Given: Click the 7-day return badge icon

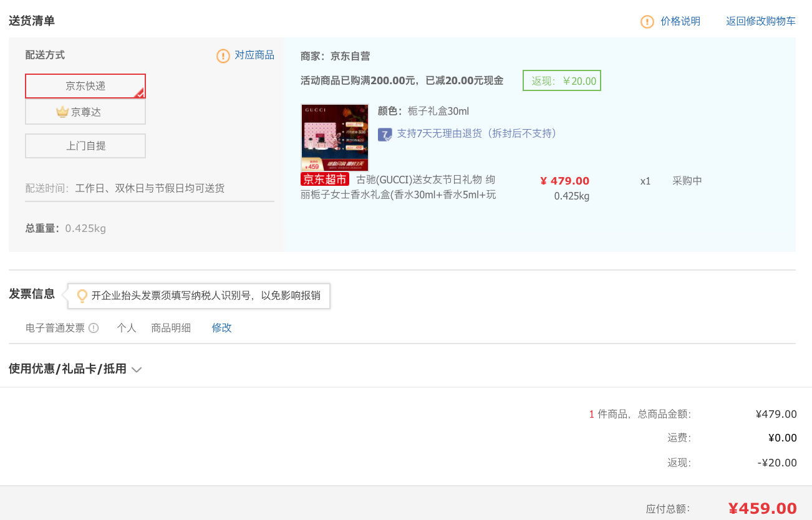Looking at the screenshot, I should pyautogui.click(x=385, y=134).
